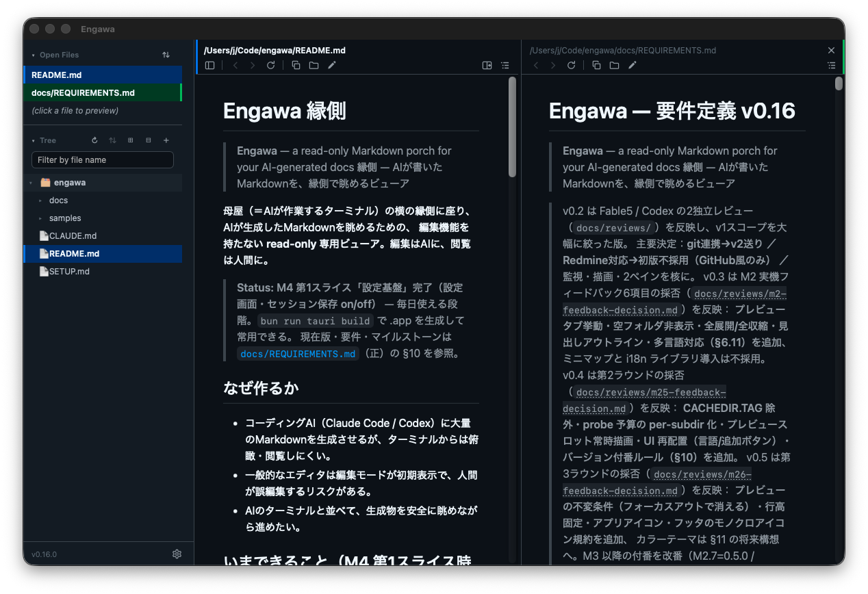Pencil edit icon in README.md pane toolbar
This screenshot has width=868, height=594.
pyautogui.click(x=332, y=66)
